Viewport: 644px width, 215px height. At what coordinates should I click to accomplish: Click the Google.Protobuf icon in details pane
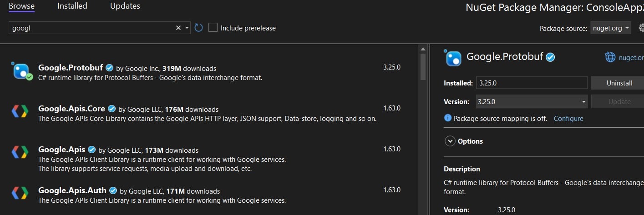click(453, 57)
